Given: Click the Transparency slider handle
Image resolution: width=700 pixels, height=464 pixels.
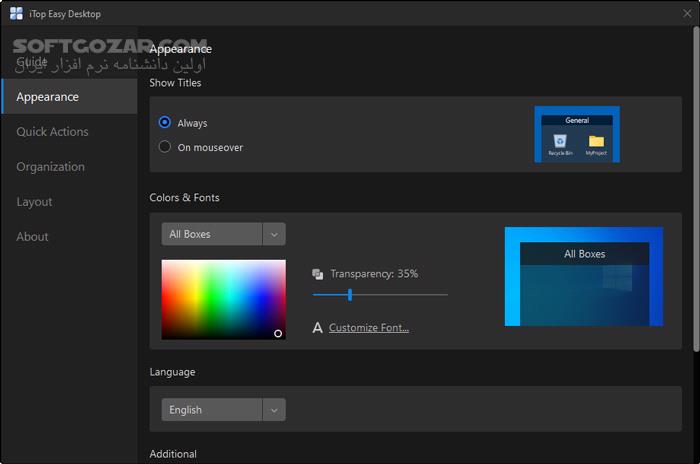Looking at the screenshot, I should (350, 295).
